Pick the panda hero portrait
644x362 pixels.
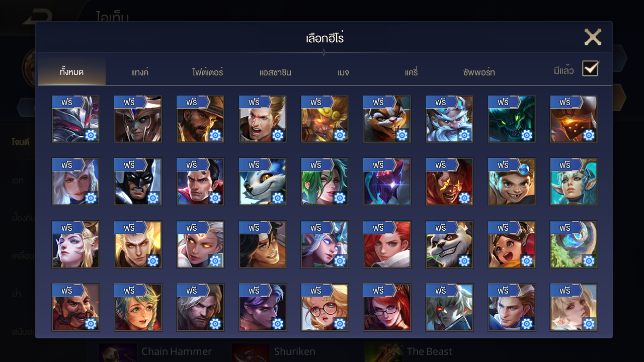point(449,244)
